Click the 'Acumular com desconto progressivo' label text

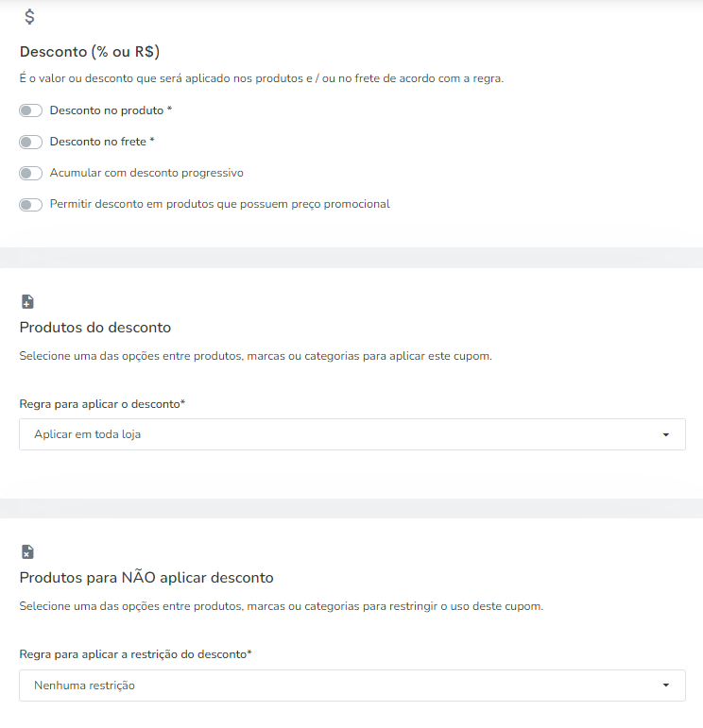[146, 173]
